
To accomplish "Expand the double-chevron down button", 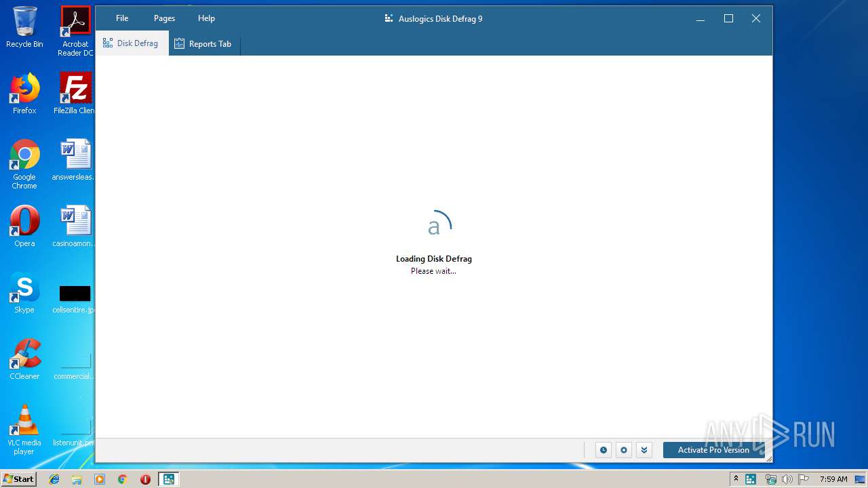I will tap(644, 450).
